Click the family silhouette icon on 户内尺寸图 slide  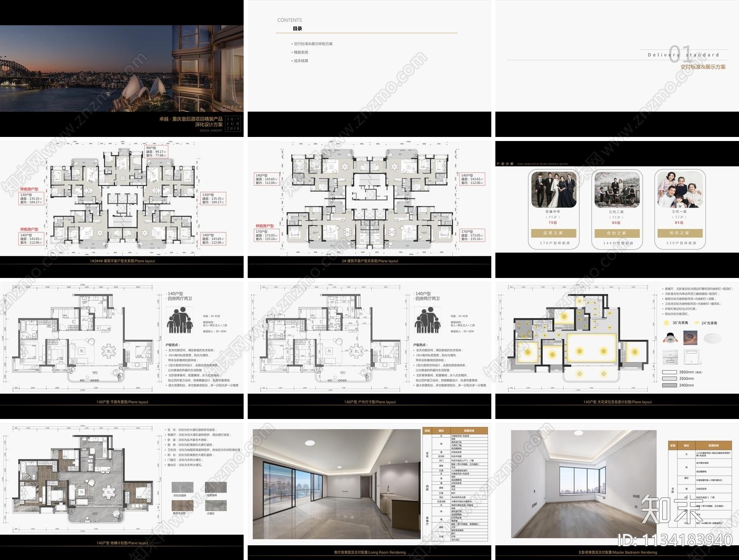[x=427, y=321]
